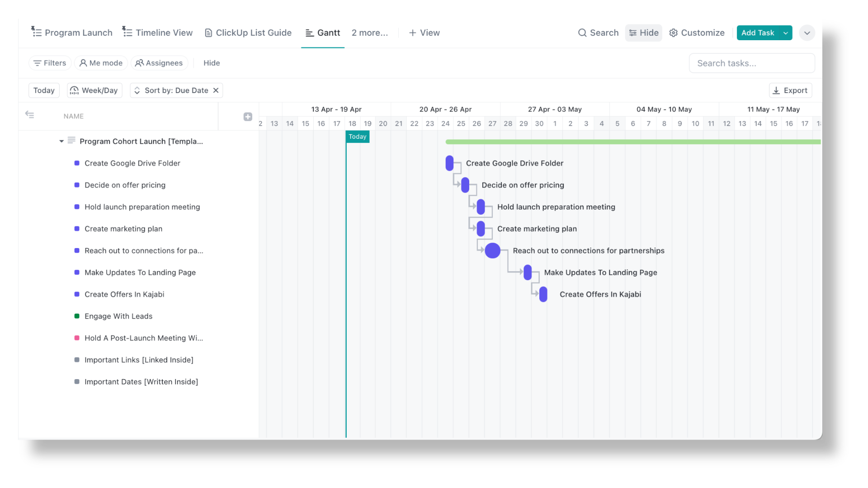Toggle Me mode on
868x488 pixels.
pos(101,62)
